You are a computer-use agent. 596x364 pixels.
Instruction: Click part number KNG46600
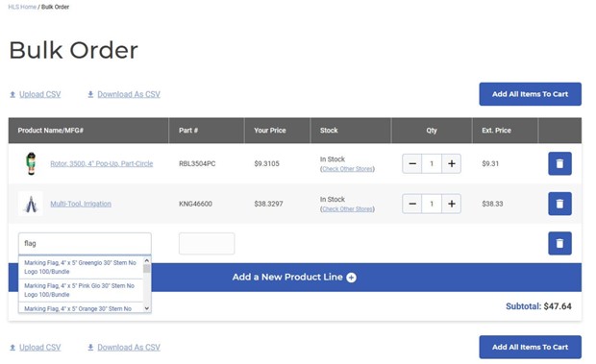coord(195,204)
